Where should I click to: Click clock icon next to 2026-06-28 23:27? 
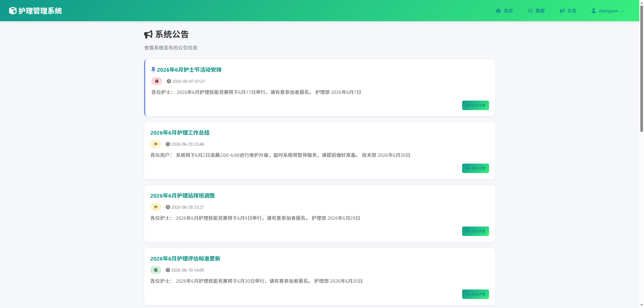[x=168, y=207]
